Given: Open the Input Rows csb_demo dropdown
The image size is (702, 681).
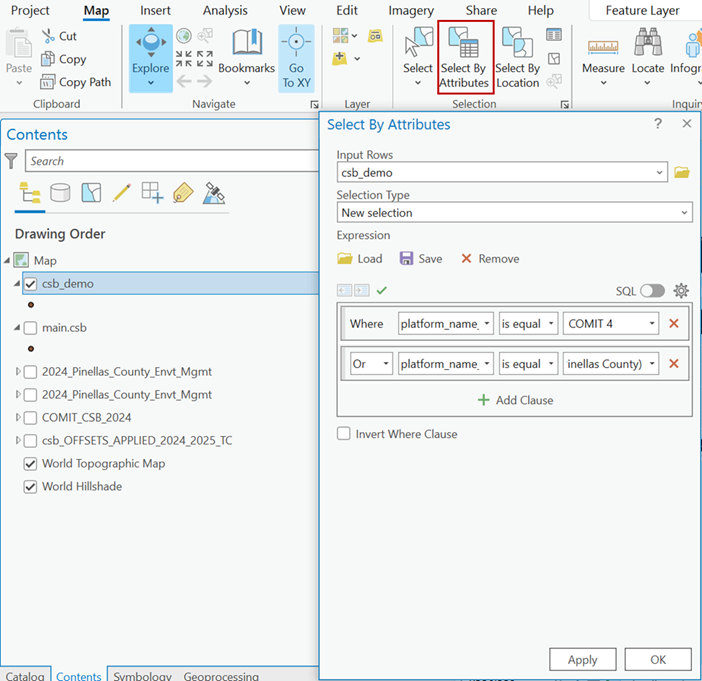Looking at the screenshot, I should pyautogui.click(x=502, y=172).
